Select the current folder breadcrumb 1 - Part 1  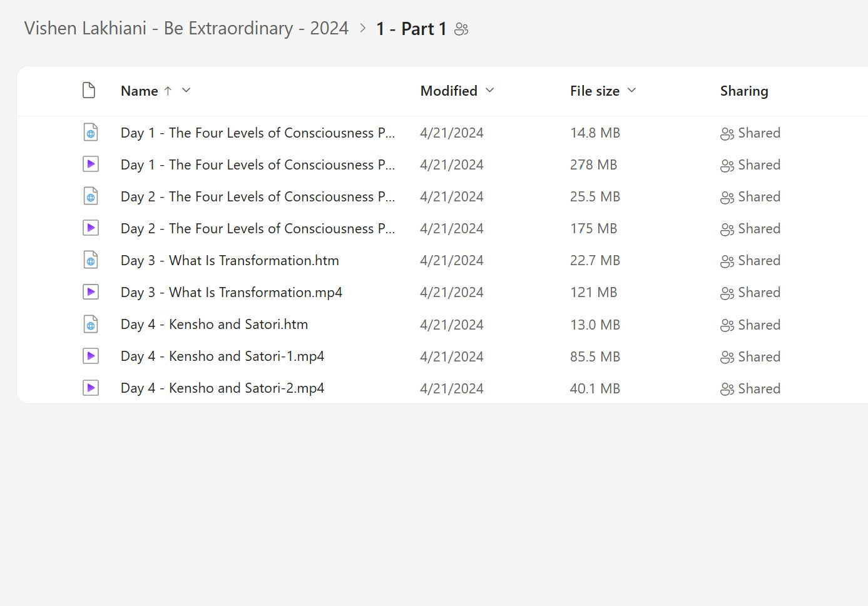411,29
